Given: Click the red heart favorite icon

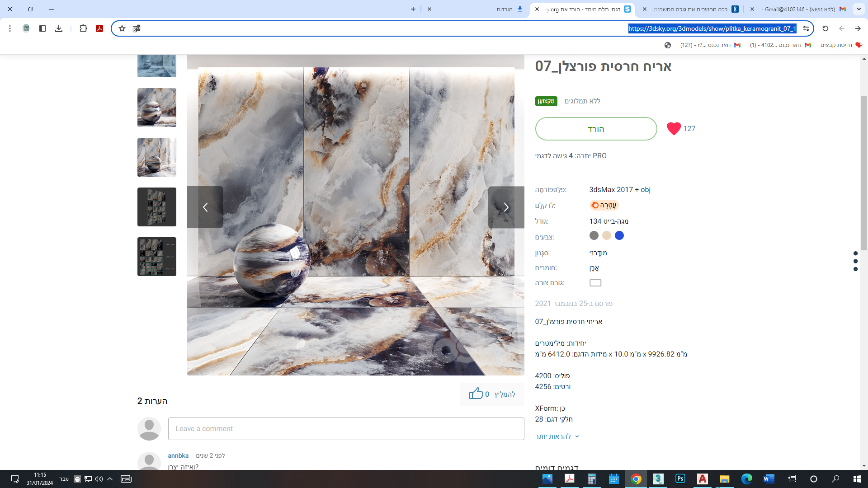Looking at the screenshot, I should pyautogui.click(x=674, y=129).
